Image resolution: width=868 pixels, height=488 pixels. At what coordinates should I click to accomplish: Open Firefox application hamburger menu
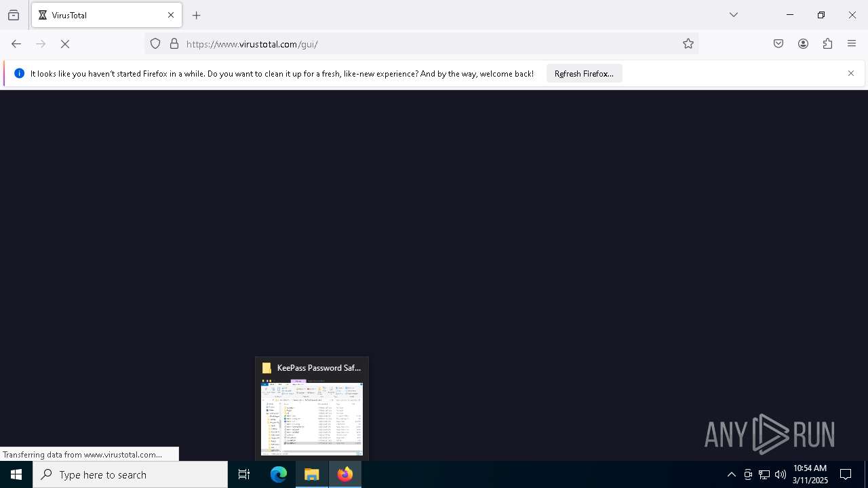pos(852,44)
